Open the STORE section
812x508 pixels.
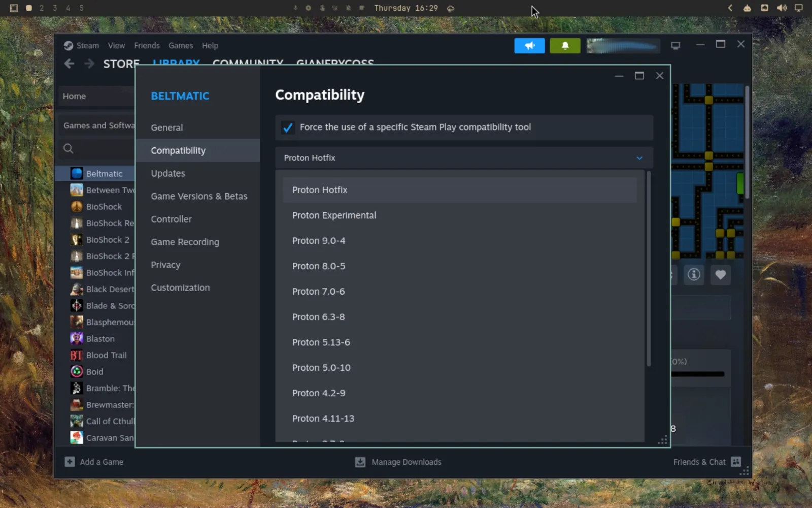point(121,64)
